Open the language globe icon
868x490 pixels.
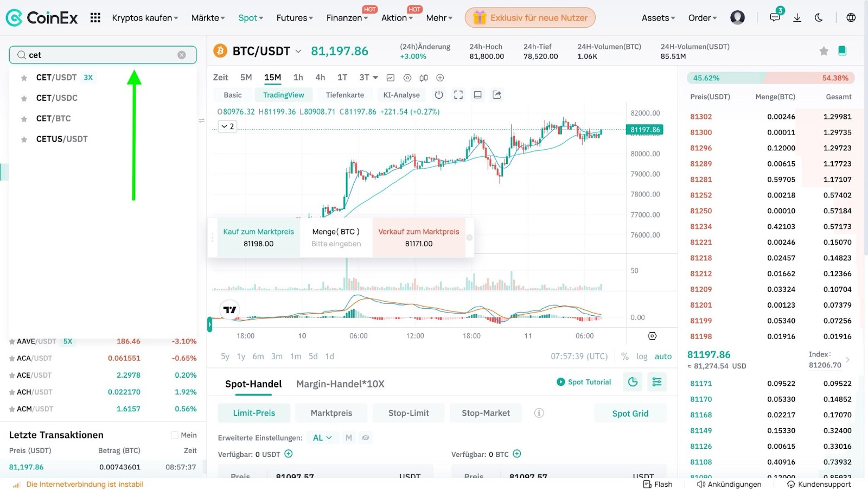[x=851, y=18]
